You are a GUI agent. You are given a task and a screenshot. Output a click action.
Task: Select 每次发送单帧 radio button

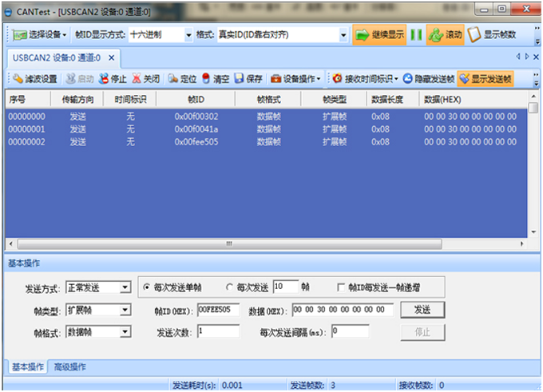[146, 287]
